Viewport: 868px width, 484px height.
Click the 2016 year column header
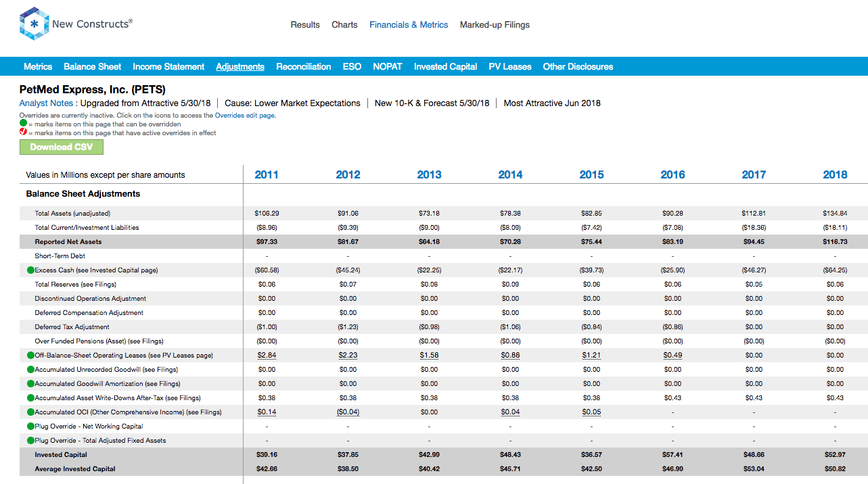coord(672,174)
